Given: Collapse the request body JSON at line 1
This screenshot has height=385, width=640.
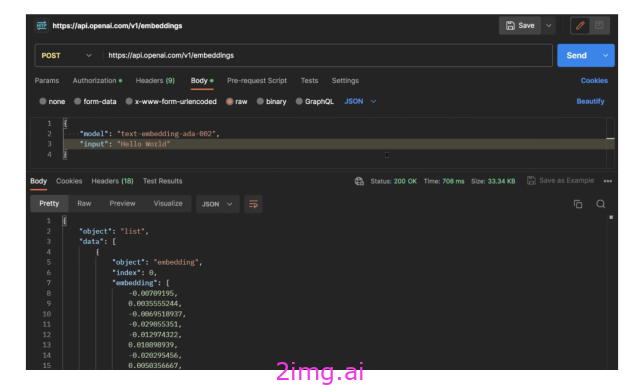Looking at the screenshot, I should [65, 123].
